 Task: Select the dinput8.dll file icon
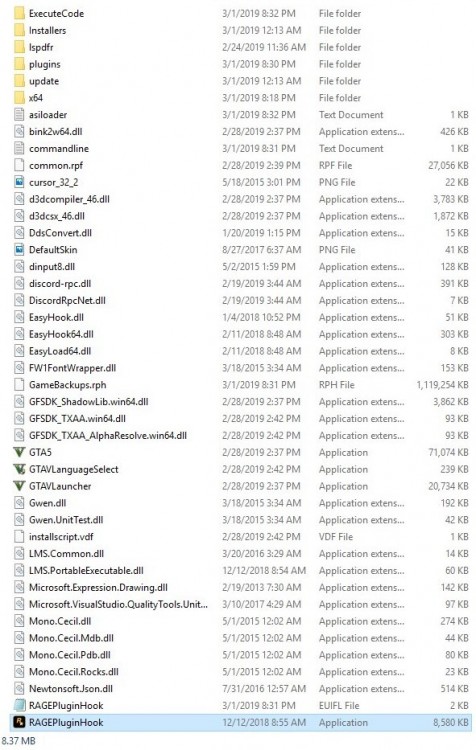tap(19, 266)
